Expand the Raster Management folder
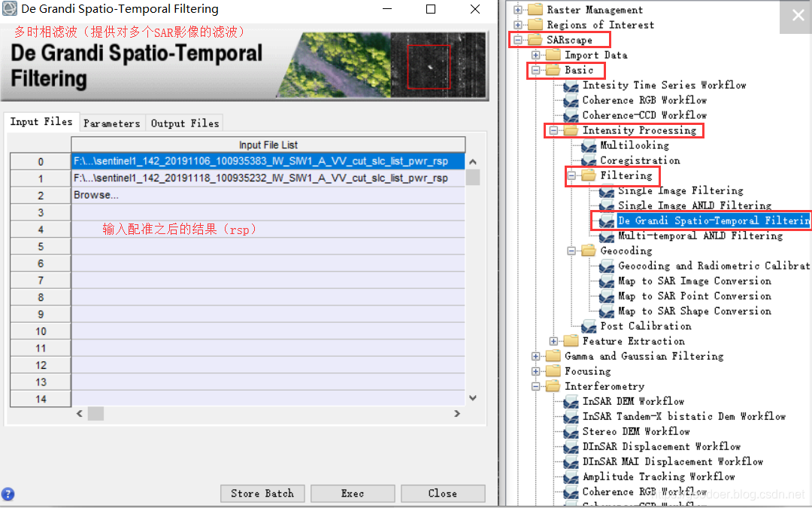Screen dimensions: 812x508 coord(517,10)
